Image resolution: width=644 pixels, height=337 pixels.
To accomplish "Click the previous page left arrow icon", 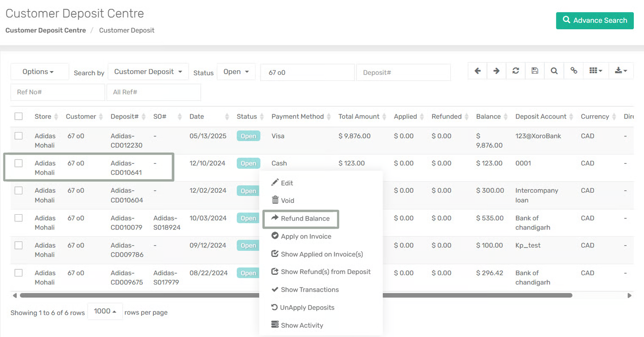I will [x=477, y=71].
